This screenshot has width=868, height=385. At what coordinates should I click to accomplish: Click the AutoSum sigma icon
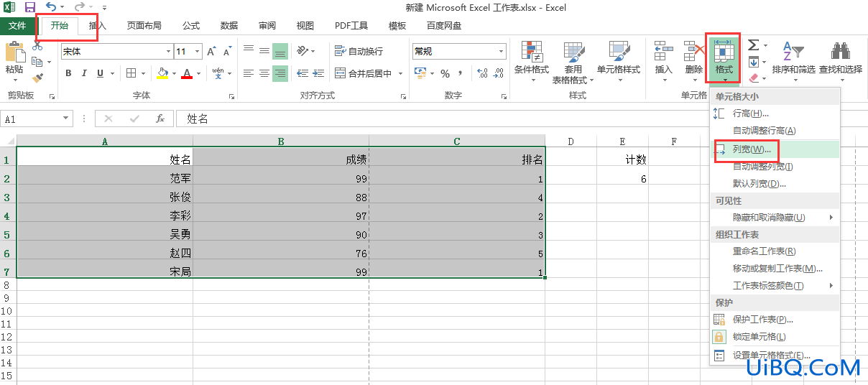(753, 45)
